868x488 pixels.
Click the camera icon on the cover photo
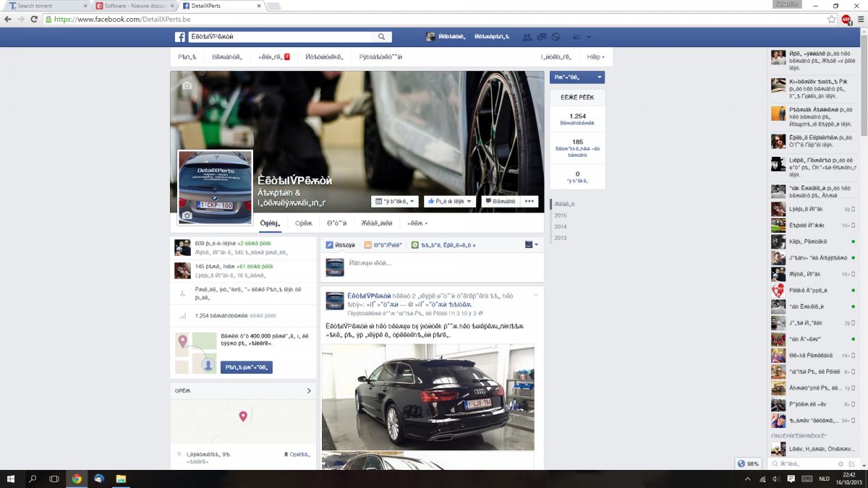click(187, 86)
